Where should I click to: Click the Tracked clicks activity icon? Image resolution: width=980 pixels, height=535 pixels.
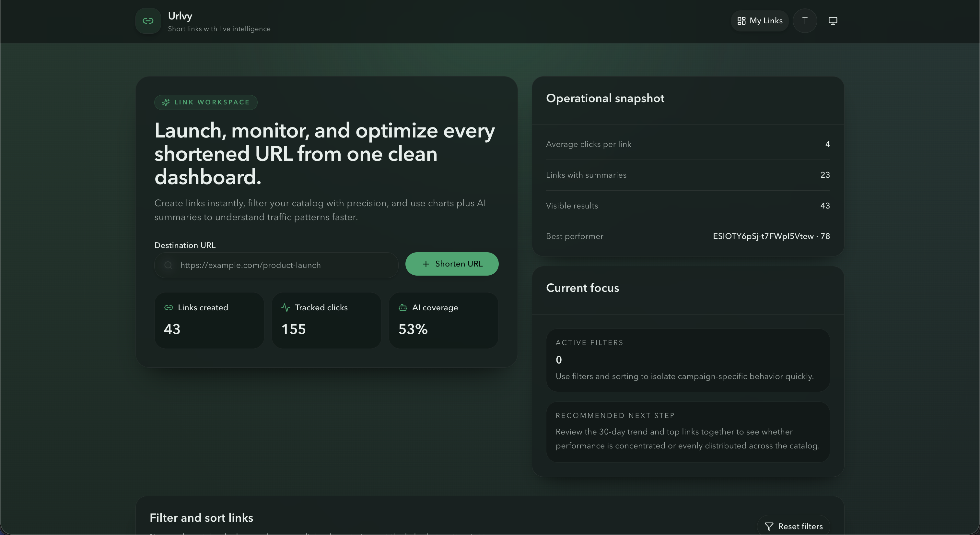pyautogui.click(x=286, y=307)
